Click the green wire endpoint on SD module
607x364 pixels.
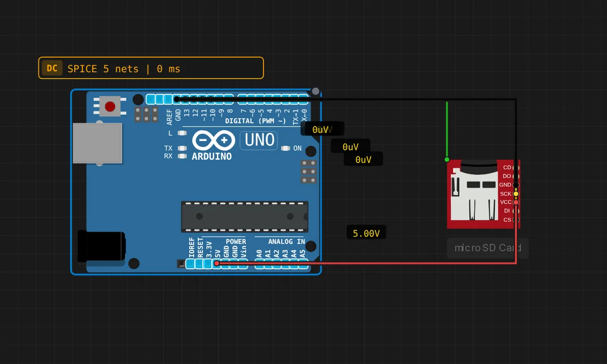tap(447, 160)
